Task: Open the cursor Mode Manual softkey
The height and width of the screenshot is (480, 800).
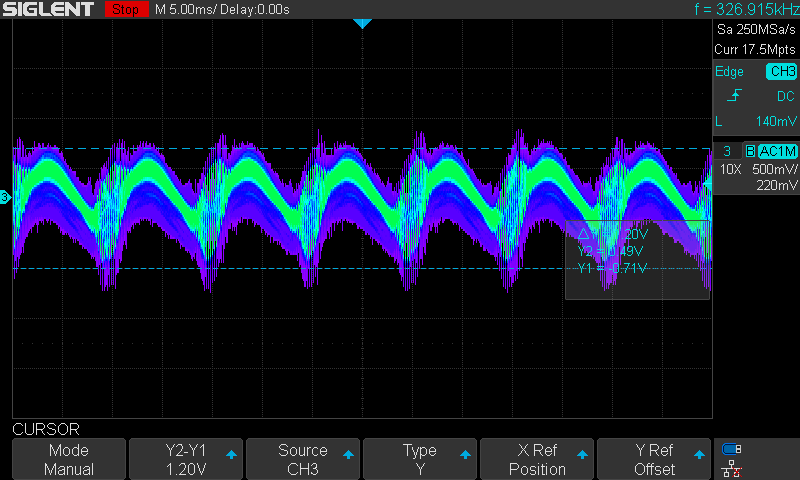Action: [69, 459]
